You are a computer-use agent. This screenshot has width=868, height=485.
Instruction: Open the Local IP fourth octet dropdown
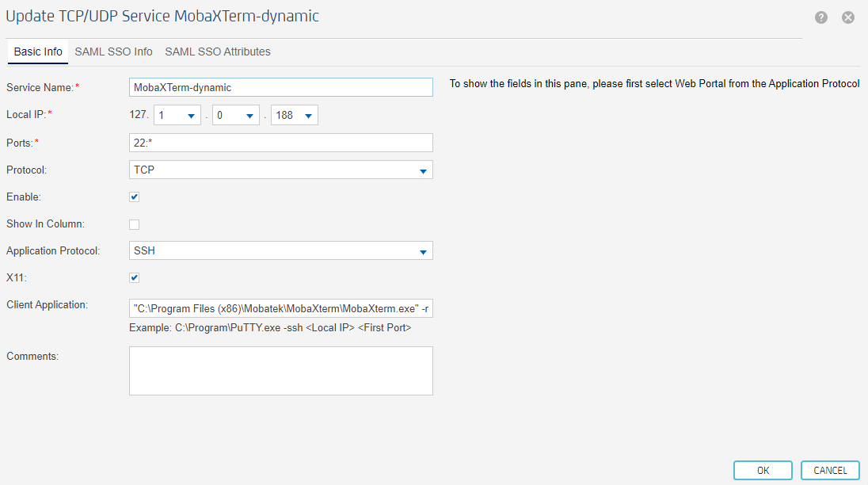[x=295, y=115]
